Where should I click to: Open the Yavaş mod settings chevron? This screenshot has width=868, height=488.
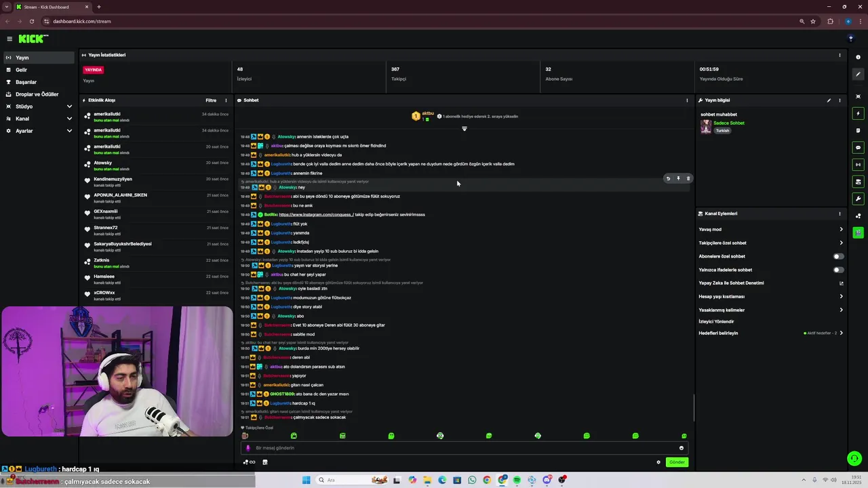click(x=842, y=229)
